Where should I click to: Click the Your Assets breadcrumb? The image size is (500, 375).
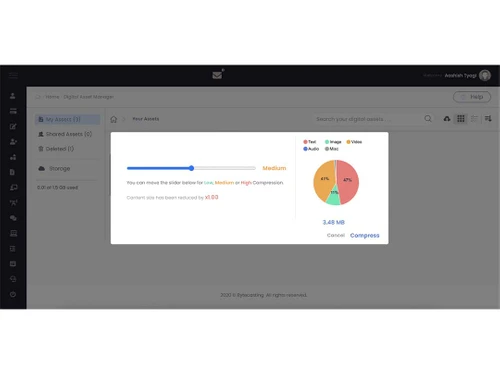[146, 119]
